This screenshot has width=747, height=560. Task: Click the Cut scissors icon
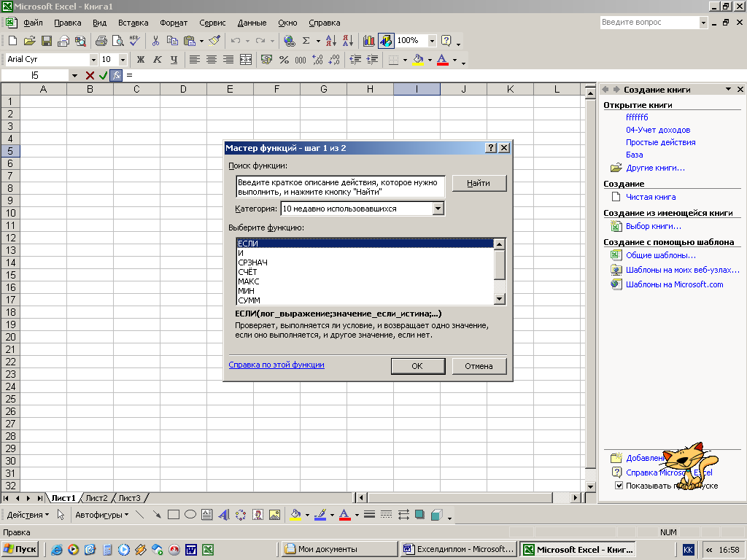tap(155, 41)
